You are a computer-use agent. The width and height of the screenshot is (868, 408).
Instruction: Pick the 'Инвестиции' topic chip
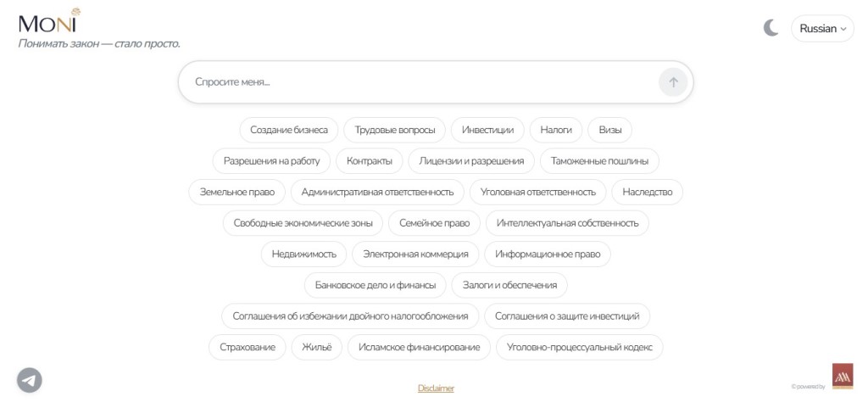point(487,130)
